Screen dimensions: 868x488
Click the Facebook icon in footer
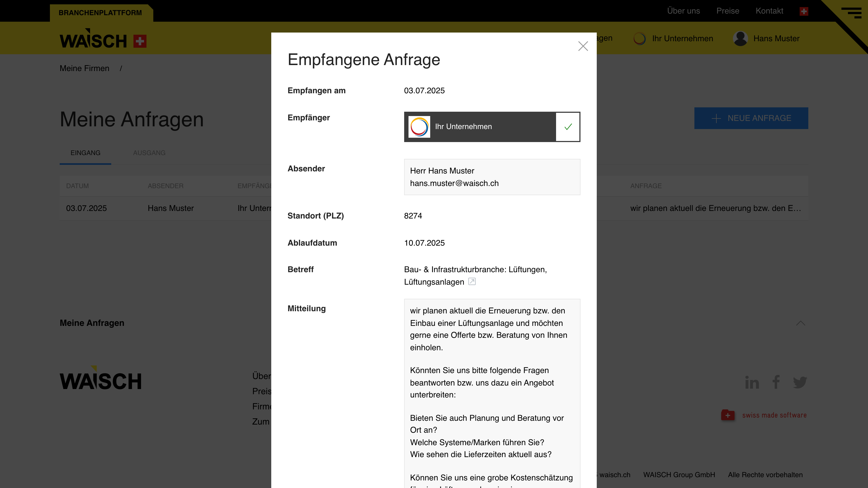776,382
